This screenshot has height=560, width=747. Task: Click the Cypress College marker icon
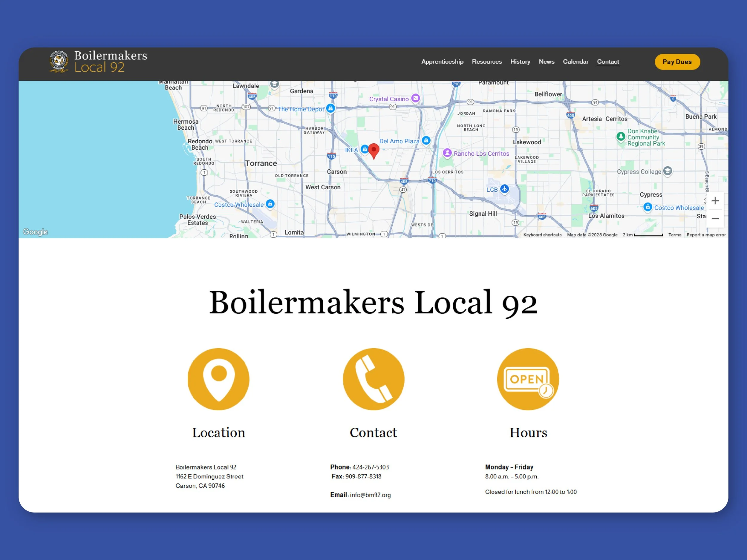click(x=667, y=171)
